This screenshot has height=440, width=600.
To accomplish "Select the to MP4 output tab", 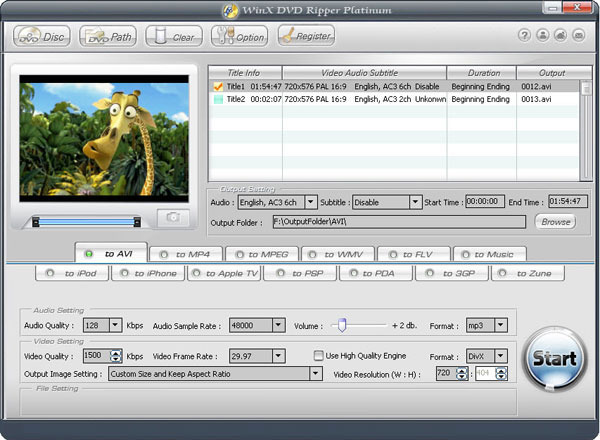I will click(x=186, y=254).
